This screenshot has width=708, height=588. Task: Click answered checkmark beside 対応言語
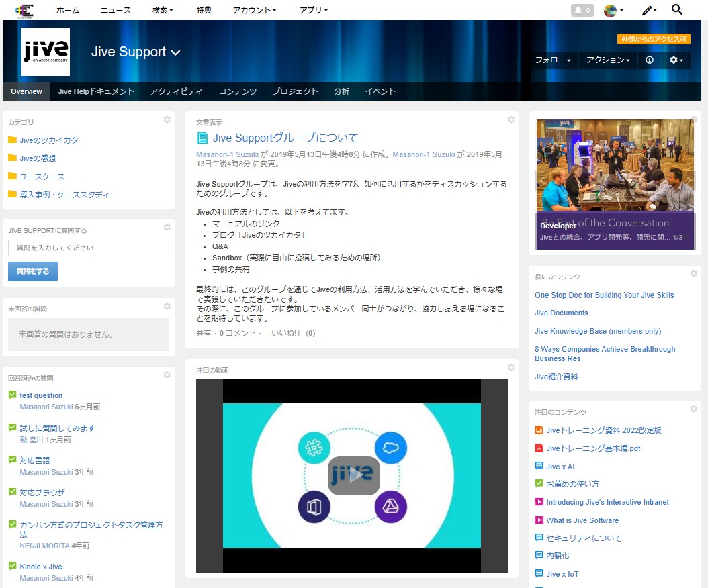tap(13, 460)
